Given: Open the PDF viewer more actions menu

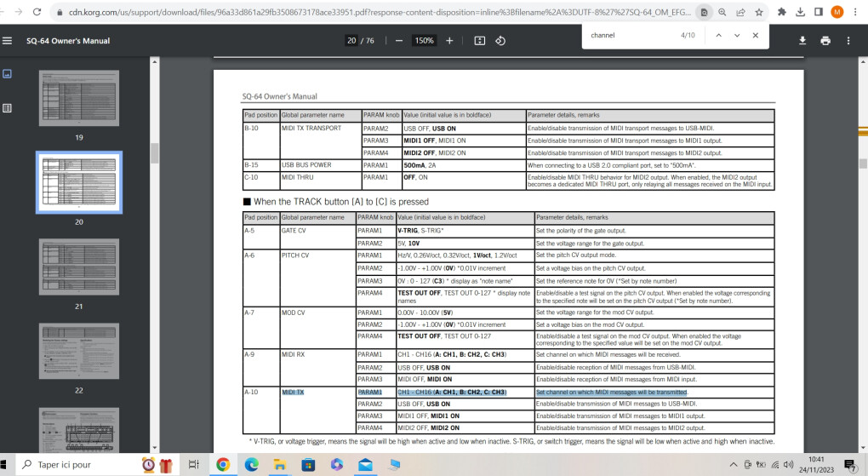Looking at the screenshot, I should pos(848,41).
